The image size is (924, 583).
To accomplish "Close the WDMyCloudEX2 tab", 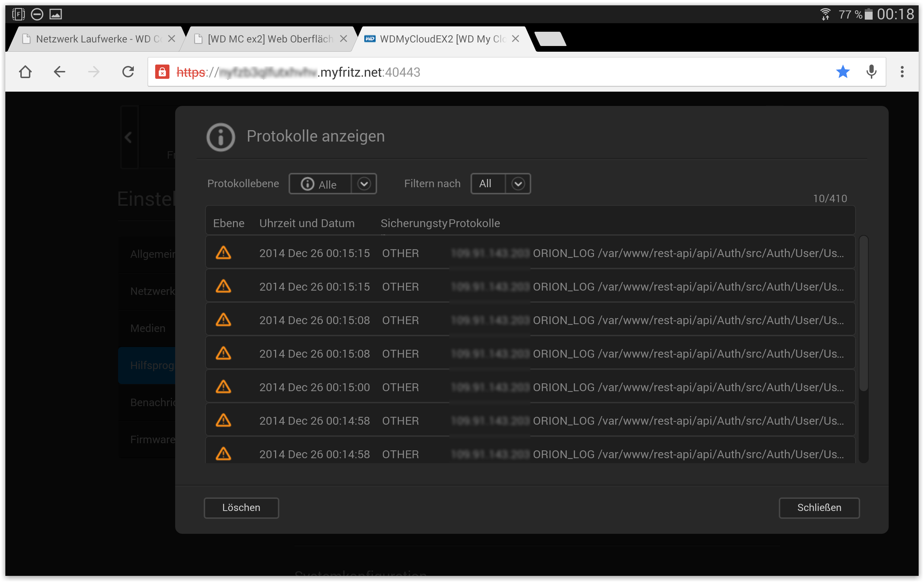I will 516,39.
